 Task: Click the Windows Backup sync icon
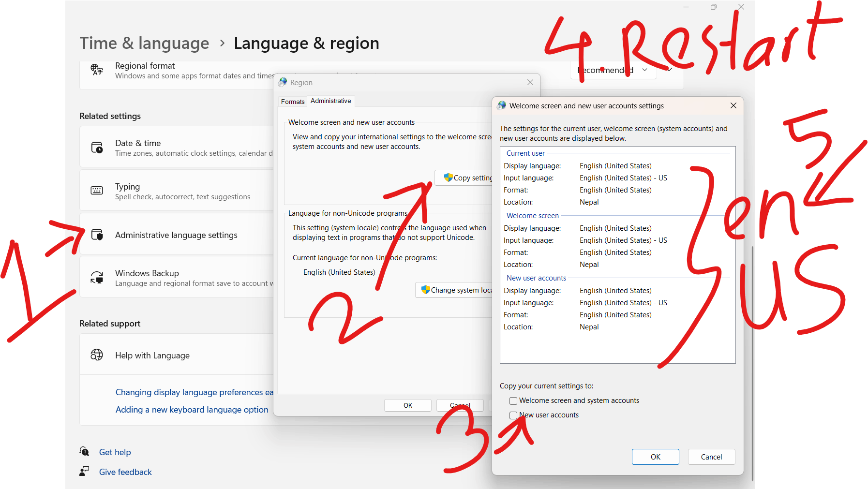point(97,277)
